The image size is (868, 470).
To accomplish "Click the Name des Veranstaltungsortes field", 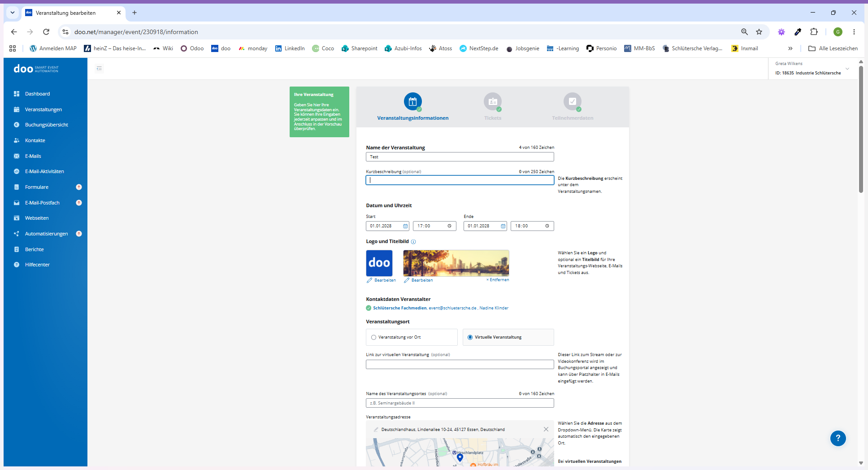I will pyautogui.click(x=460, y=403).
